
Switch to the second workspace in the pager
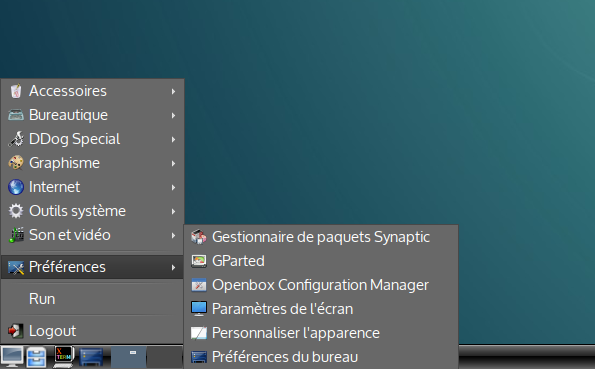164,357
